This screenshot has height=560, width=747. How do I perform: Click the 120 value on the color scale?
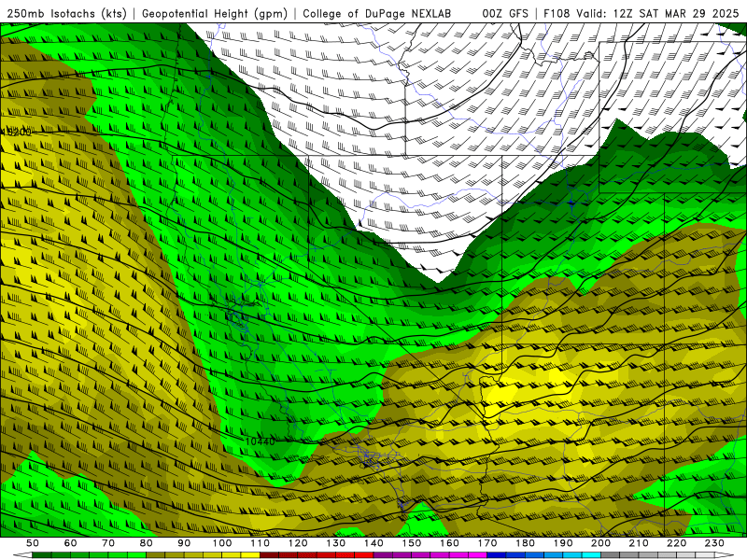coord(298,543)
